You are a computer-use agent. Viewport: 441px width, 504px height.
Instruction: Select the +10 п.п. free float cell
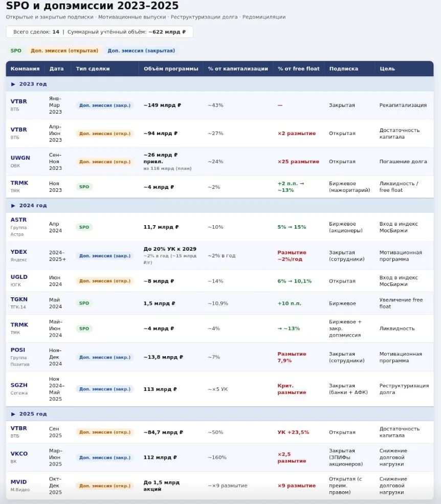(289, 303)
